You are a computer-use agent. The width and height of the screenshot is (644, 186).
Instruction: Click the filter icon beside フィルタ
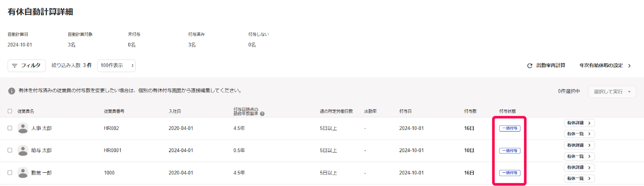tap(14, 65)
